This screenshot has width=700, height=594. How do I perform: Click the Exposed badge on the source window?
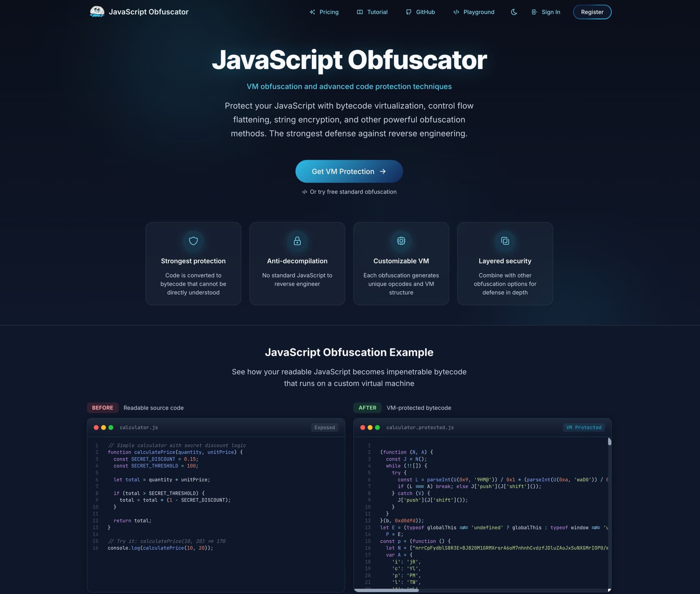coord(324,427)
